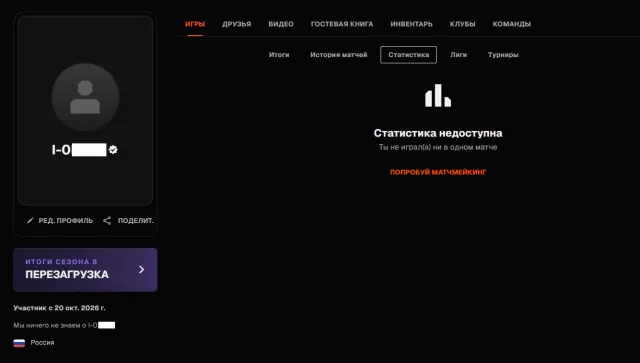640x363 pixels.
Task: Click the pencil edit profile icon
Action: pos(30,220)
